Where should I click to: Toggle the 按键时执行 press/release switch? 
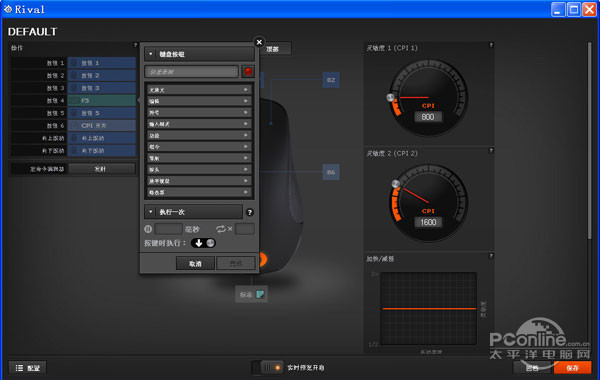pyautogui.click(x=203, y=243)
